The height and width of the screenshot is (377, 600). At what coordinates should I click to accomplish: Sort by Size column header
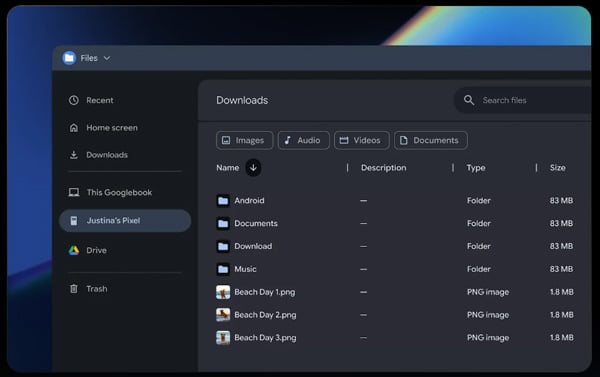558,168
